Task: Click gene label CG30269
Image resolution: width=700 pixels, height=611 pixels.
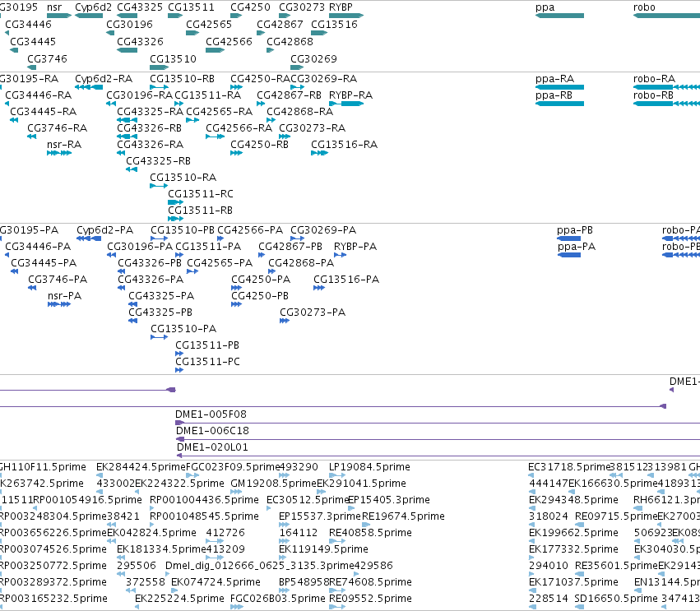Action: (x=314, y=59)
